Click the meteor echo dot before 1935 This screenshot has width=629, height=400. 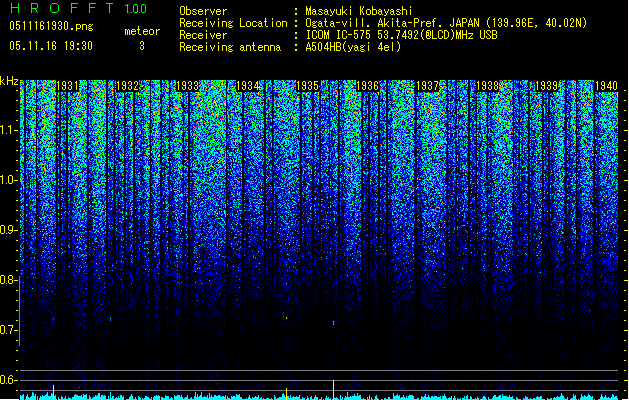[x=286, y=318]
